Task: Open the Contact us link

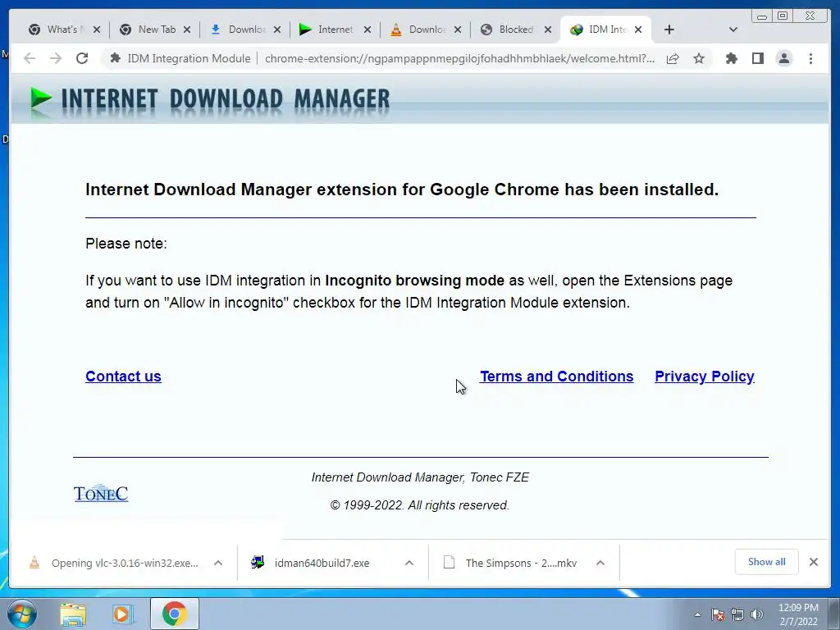Action: click(123, 377)
